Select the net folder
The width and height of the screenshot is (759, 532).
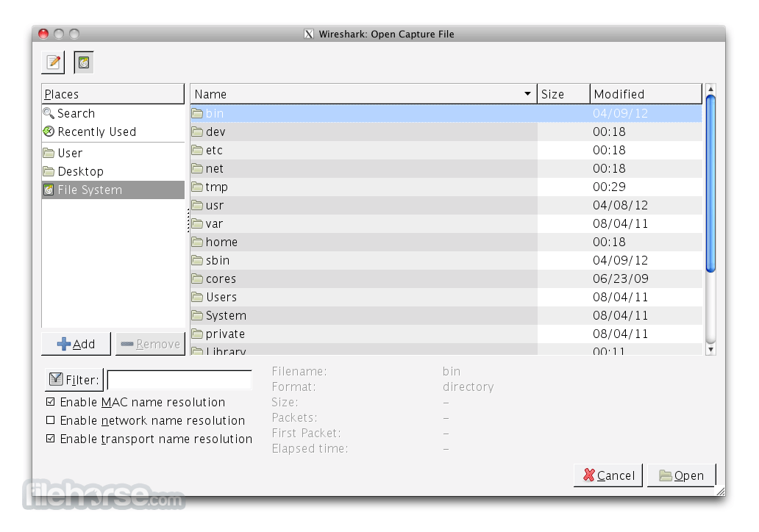coord(446,168)
